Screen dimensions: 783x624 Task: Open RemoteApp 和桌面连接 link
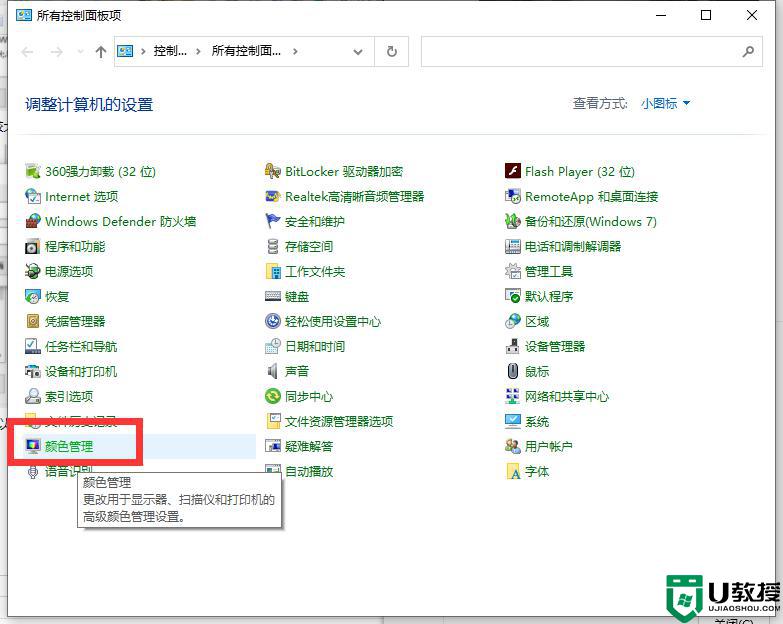point(591,197)
